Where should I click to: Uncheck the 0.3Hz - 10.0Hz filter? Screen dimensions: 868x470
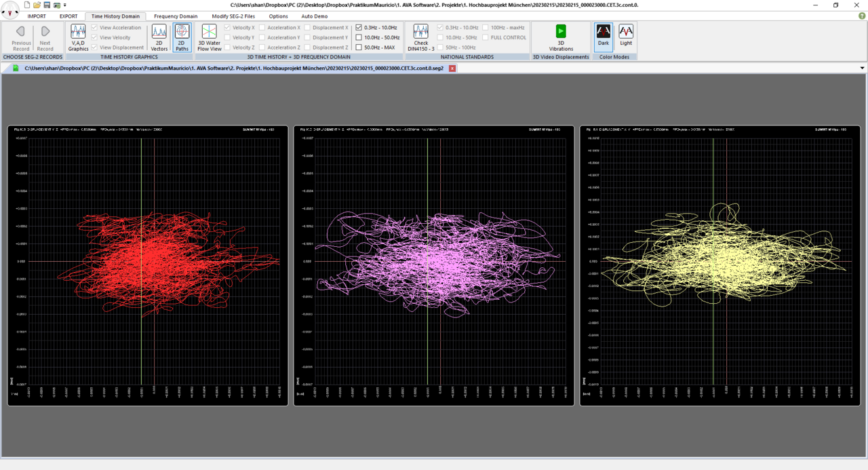tap(359, 28)
